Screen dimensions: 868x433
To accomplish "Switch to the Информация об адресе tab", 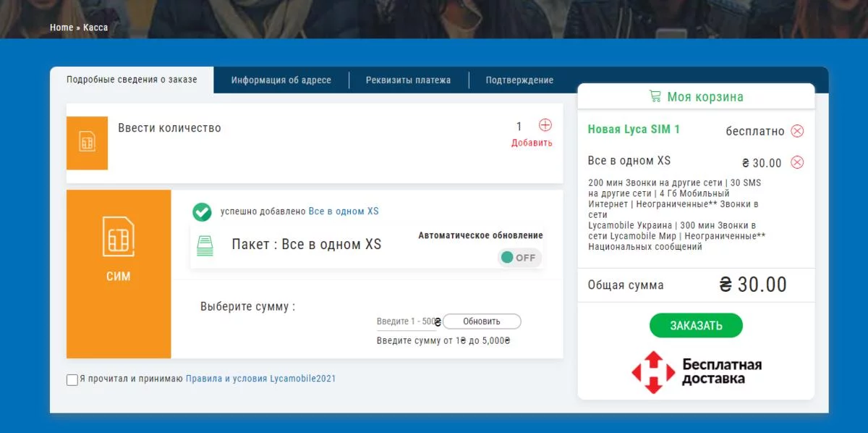I will tap(281, 80).
